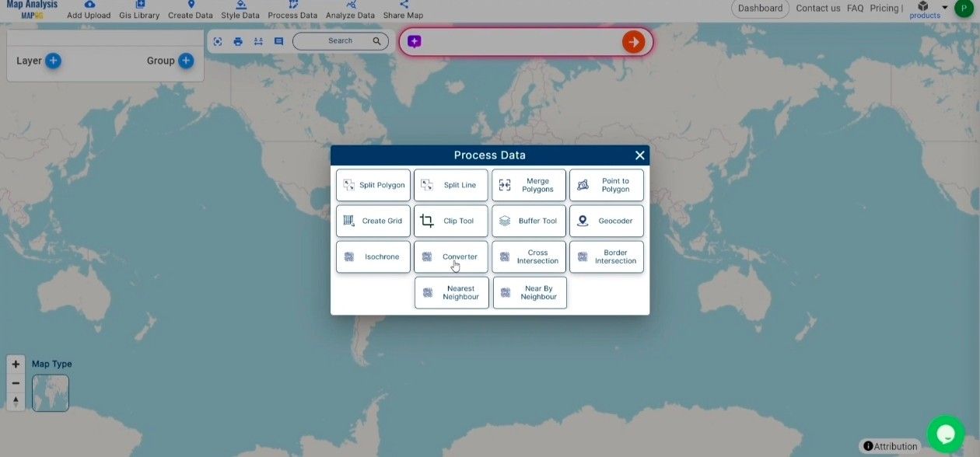Activate the fullscreen map view icon
Screen dimensions: 980x457
tap(219, 41)
